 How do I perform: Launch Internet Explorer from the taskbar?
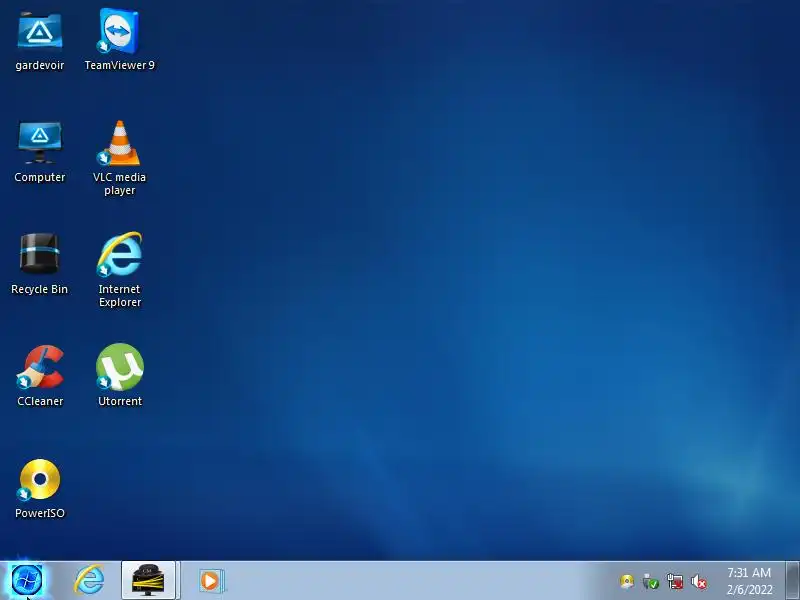(89, 580)
